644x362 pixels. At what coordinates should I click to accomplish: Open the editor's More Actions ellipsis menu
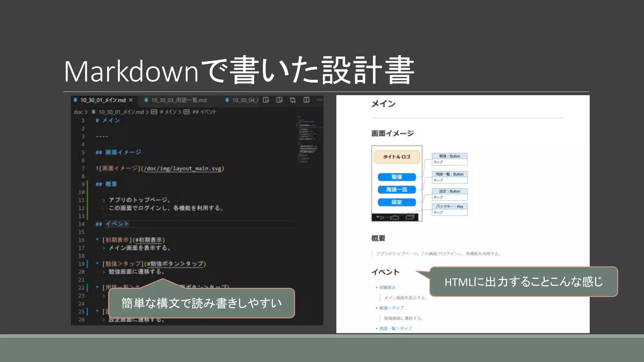click(x=319, y=100)
